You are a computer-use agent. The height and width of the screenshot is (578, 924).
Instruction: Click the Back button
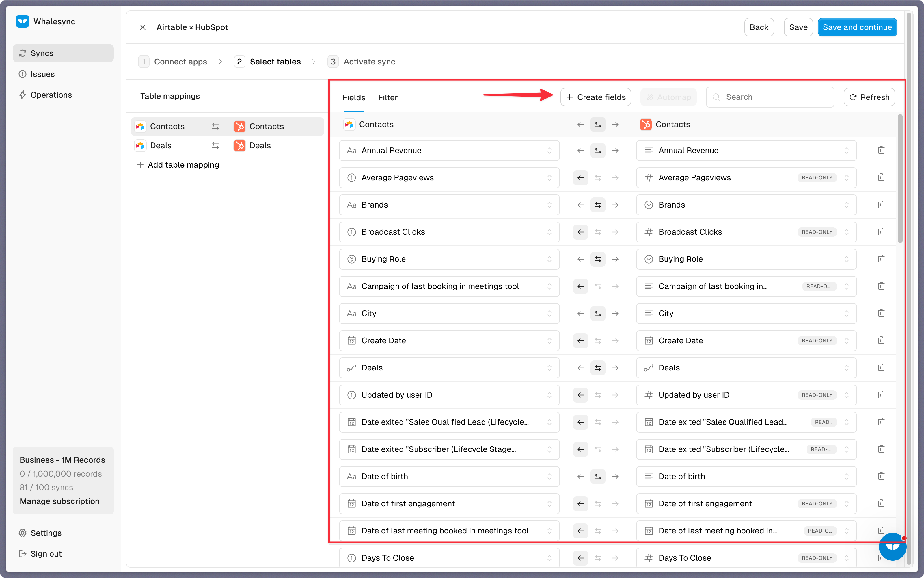[759, 27]
